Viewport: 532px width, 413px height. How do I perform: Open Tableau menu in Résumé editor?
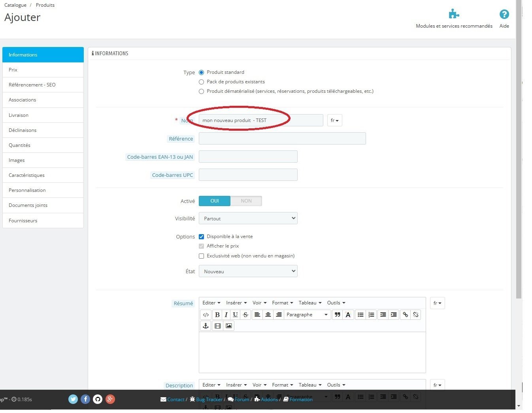(310, 303)
